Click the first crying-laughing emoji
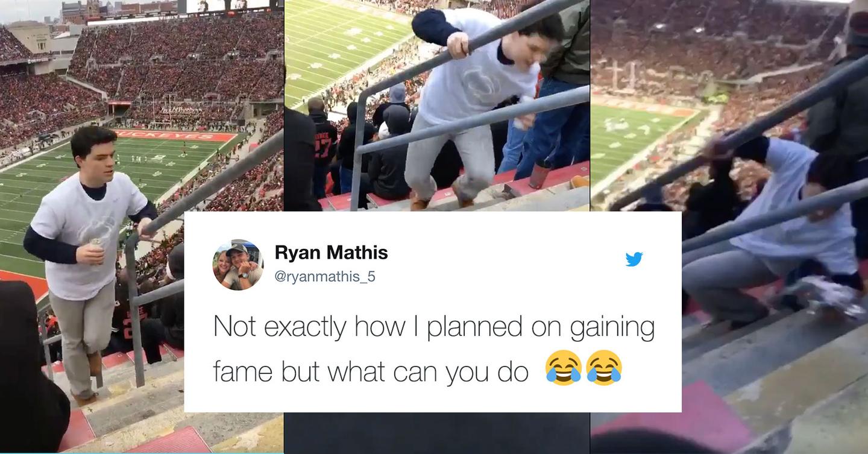This screenshot has height=454, width=868. (x=564, y=368)
